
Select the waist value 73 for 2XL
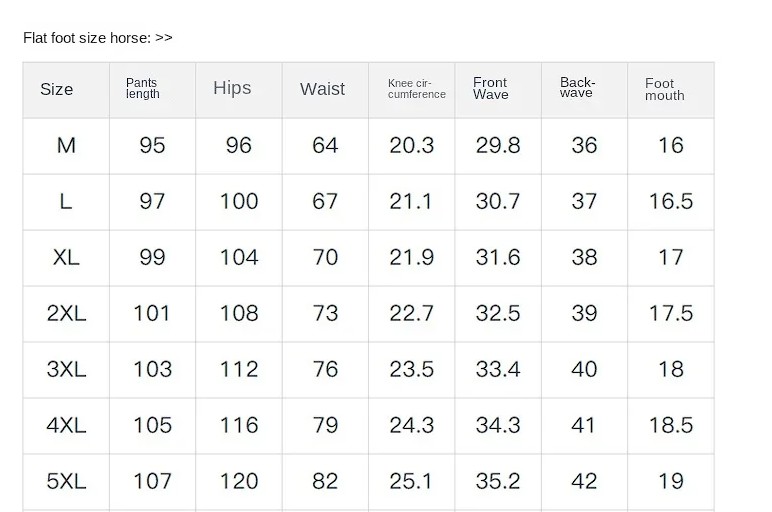(325, 314)
